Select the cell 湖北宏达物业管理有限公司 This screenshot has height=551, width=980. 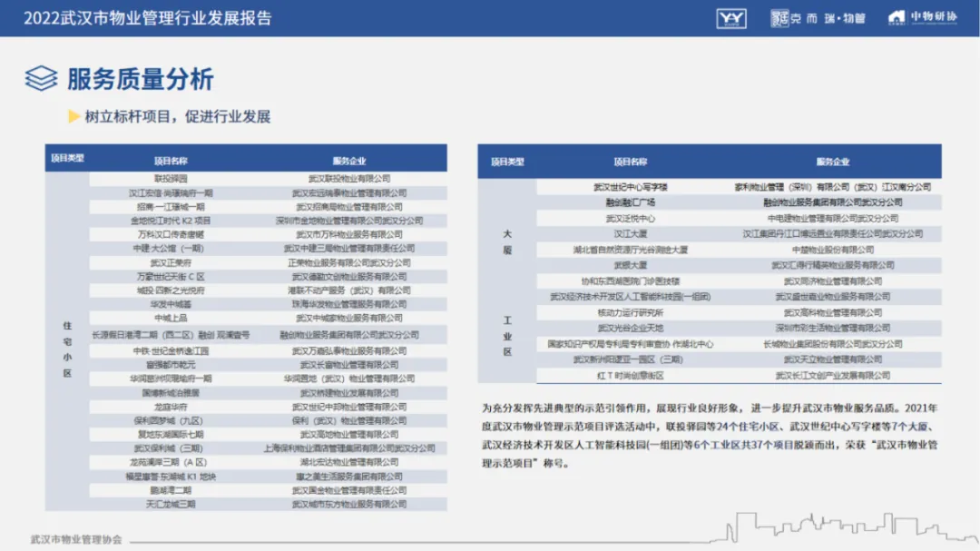(348, 462)
